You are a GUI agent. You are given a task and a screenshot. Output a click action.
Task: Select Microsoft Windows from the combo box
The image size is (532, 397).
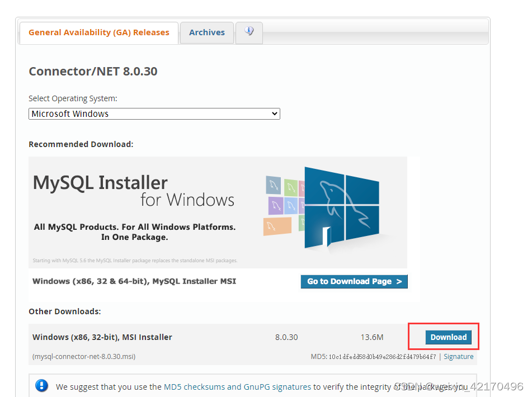pos(154,114)
